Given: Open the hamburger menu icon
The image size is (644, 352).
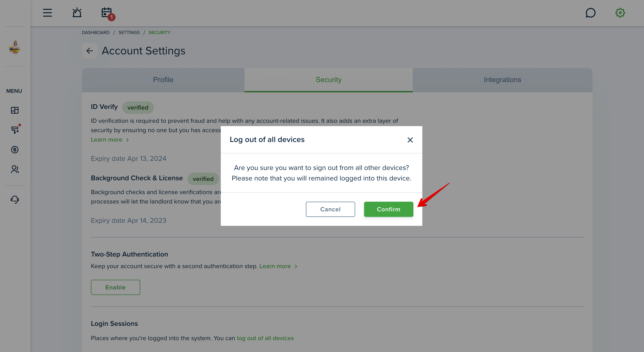Looking at the screenshot, I should tap(47, 13).
